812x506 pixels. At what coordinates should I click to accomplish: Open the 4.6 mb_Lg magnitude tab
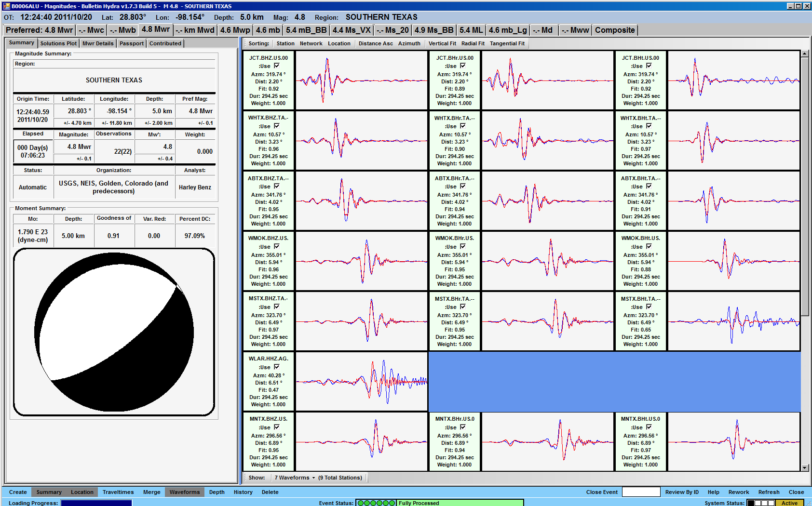(508, 30)
